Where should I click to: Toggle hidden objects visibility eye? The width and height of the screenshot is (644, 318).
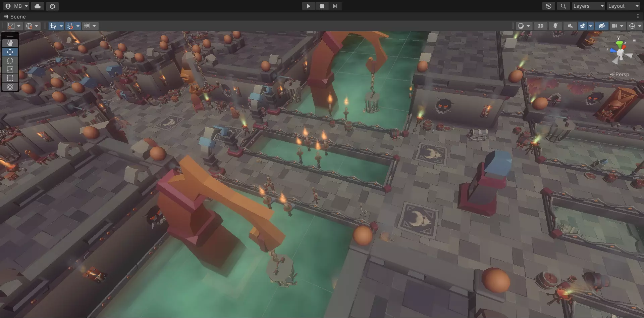602,26
